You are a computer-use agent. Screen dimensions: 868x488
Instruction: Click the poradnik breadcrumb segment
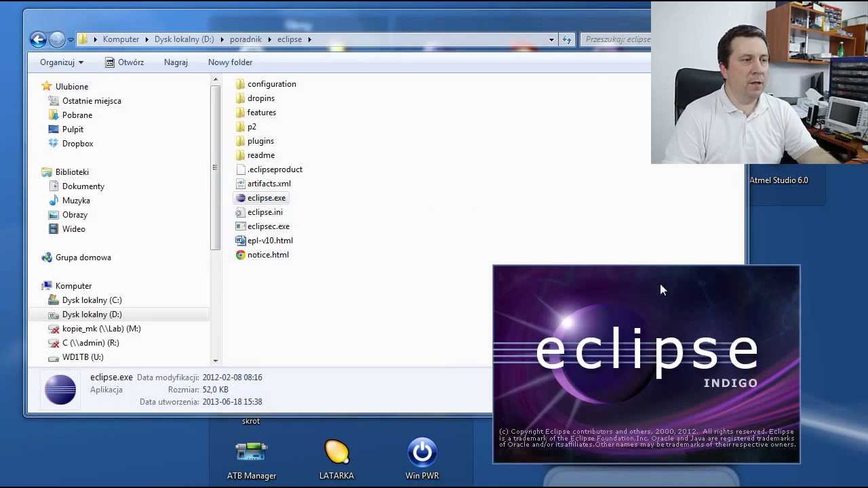(245, 39)
